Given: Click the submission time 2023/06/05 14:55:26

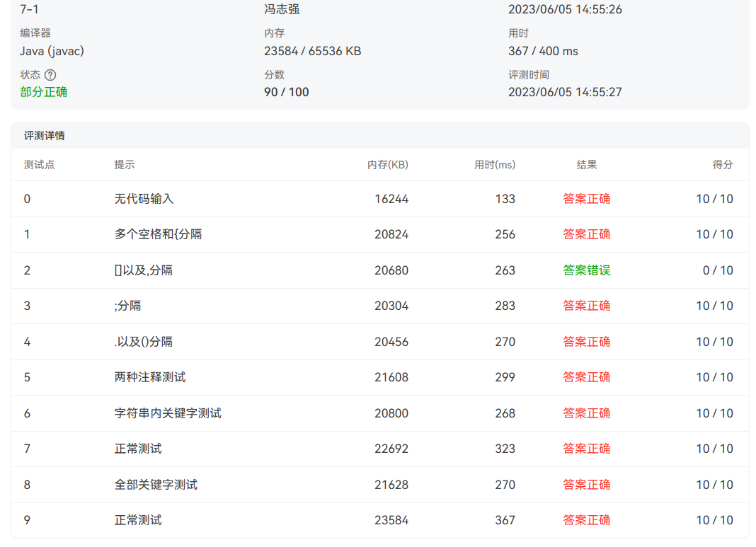Looking at the screenshot, I should tap(565, 9).
